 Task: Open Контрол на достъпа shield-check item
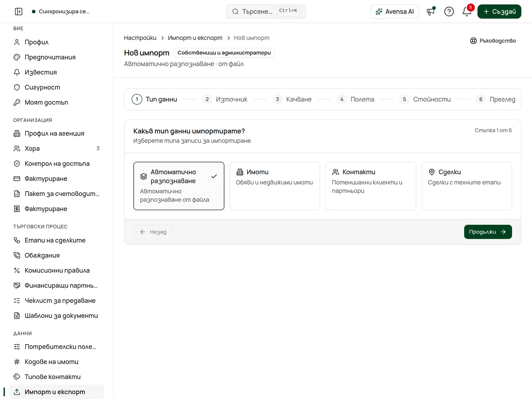(x=57, y=164)
